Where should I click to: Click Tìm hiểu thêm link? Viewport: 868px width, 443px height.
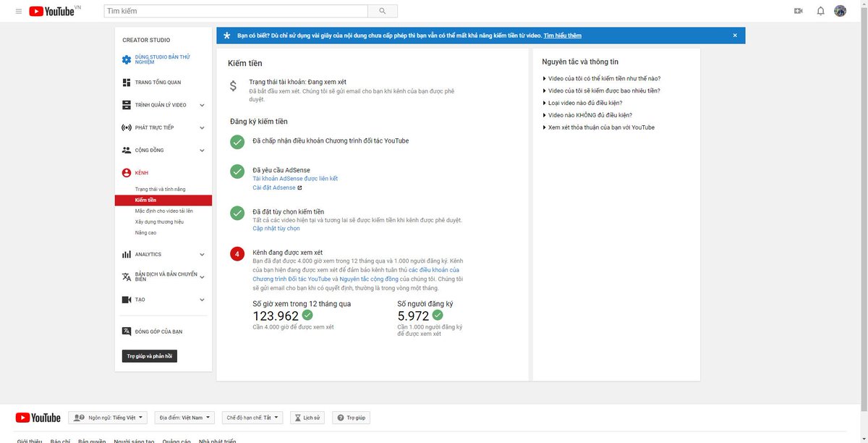pyautogui.click(x=563, y=35)
